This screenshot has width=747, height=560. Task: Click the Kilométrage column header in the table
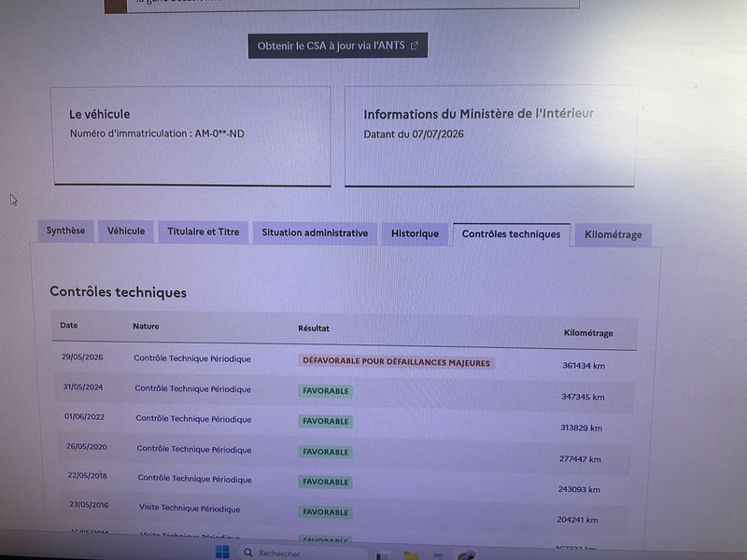588,333
